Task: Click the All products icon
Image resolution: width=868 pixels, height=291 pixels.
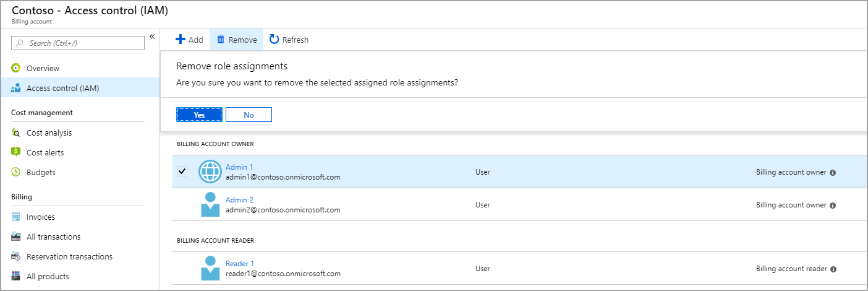Action: (x=16, y=276)
